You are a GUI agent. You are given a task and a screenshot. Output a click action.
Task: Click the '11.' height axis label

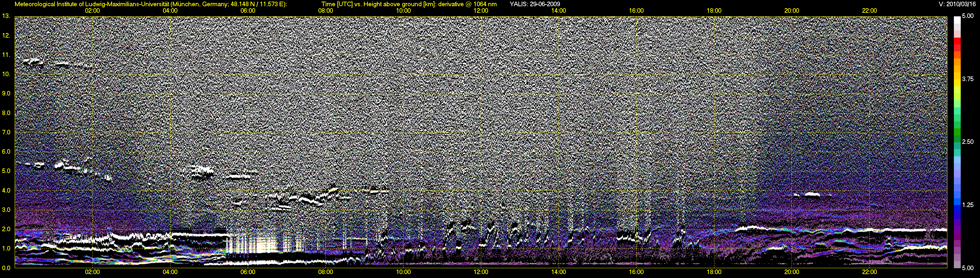pyautogui.click(x=6, y=55)
